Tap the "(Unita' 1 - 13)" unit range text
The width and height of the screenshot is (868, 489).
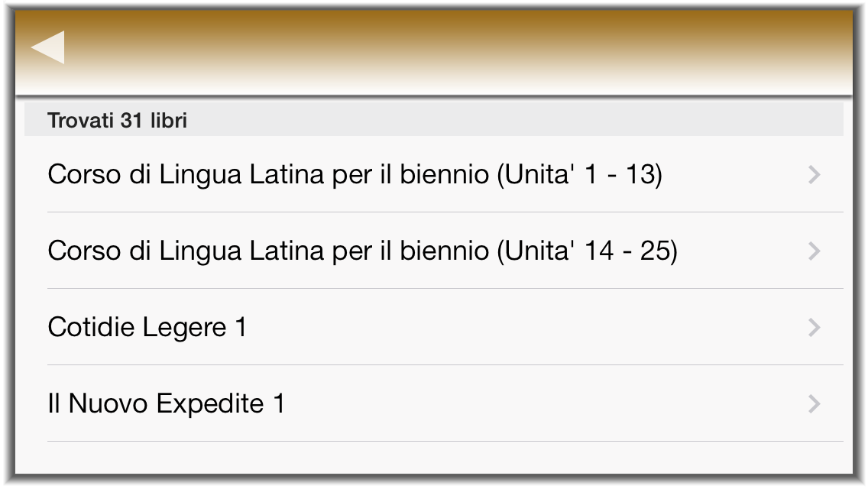(579, 175)
